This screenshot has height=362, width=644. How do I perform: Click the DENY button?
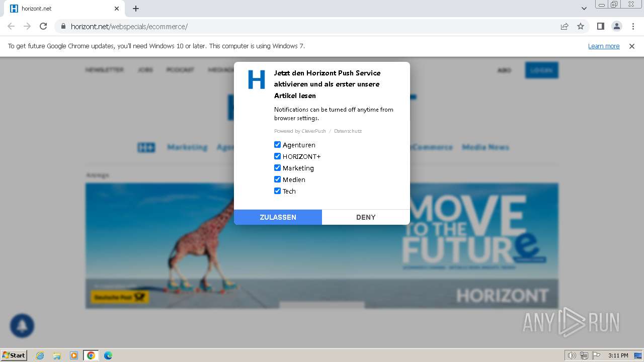pyautogui.click(x=366, y=217)
